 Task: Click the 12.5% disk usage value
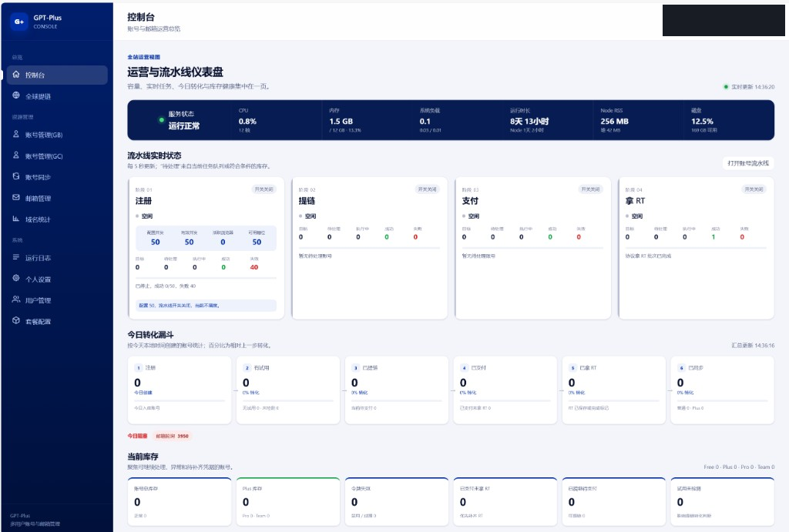click(x=702, y=121)
